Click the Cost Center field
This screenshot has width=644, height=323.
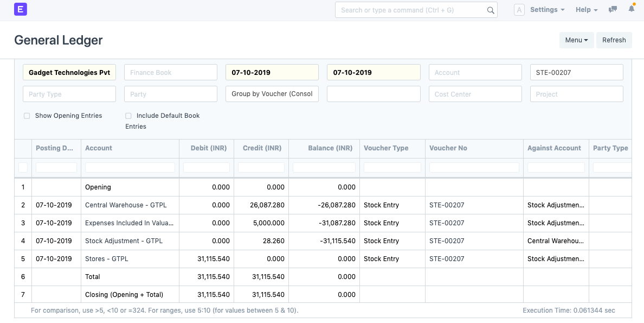[x=475, y=93]
